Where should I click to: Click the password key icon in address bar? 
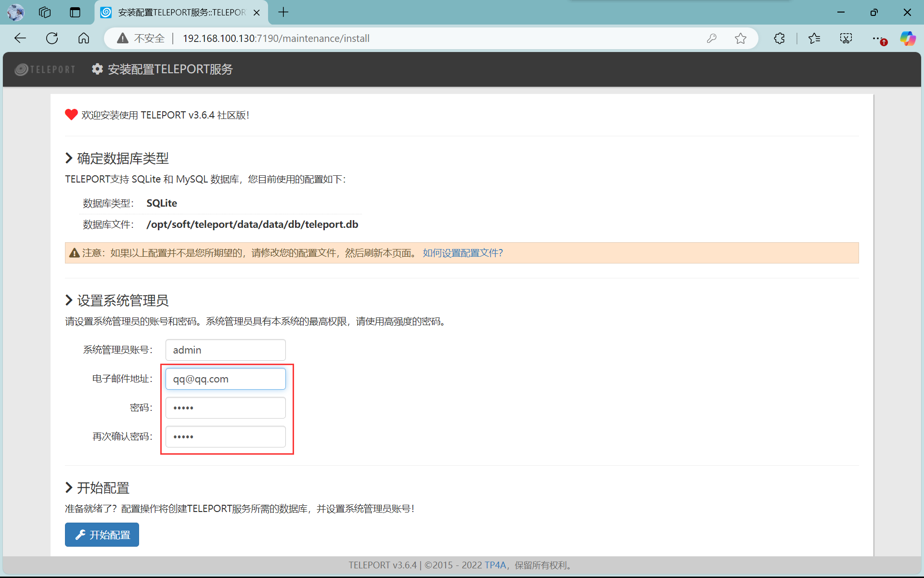click(x=712, y=39)
